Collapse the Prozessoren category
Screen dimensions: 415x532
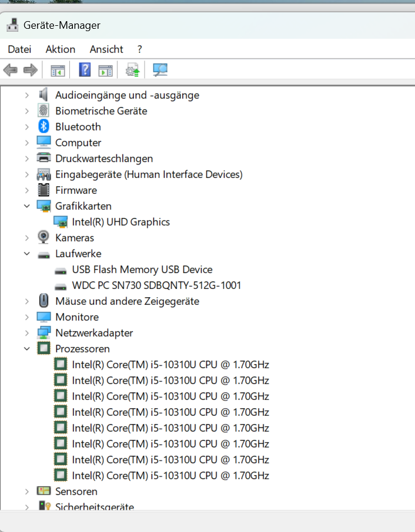point(27,348)
